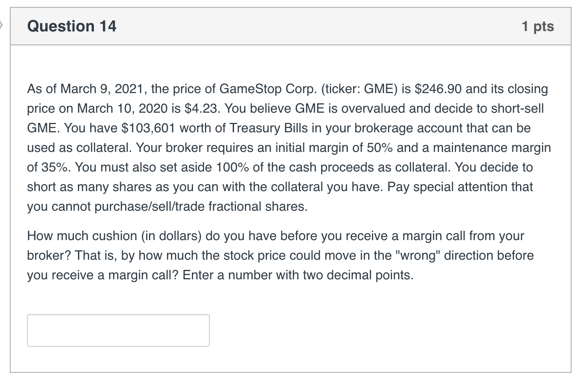Click the answer input box
The height and width of the screenshot is (392, 583).
coord(118,330)
